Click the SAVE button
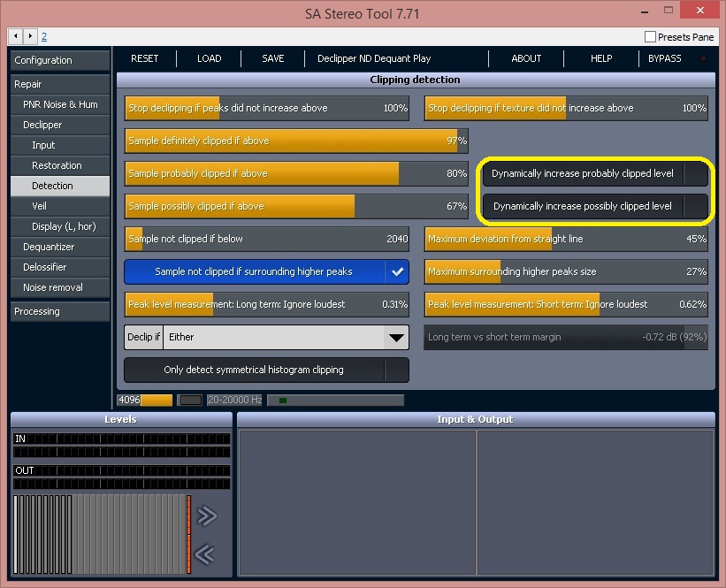This screenshot has width=726, height=588. (x=272, y=58)
